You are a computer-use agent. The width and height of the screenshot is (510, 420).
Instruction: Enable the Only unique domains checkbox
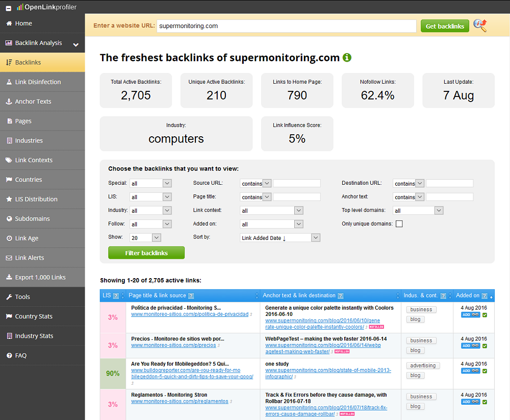click(399, 224)
